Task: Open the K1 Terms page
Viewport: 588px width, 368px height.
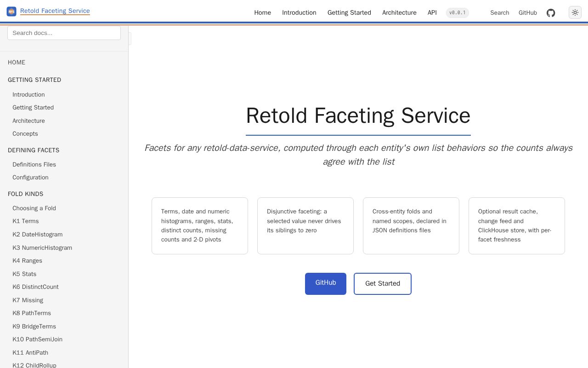Action: coord(26,221)
